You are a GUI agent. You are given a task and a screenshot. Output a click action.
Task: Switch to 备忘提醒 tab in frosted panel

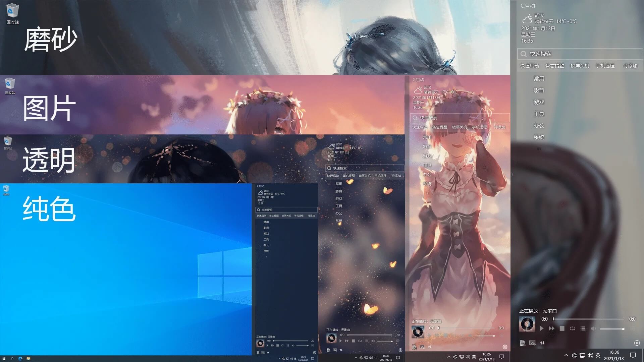tap(555, 66)
